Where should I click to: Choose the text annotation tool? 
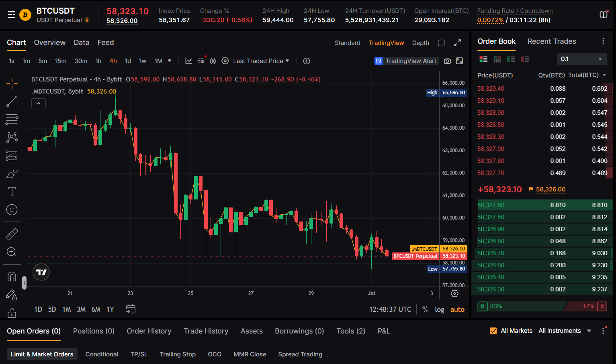(x=12, y=192)
